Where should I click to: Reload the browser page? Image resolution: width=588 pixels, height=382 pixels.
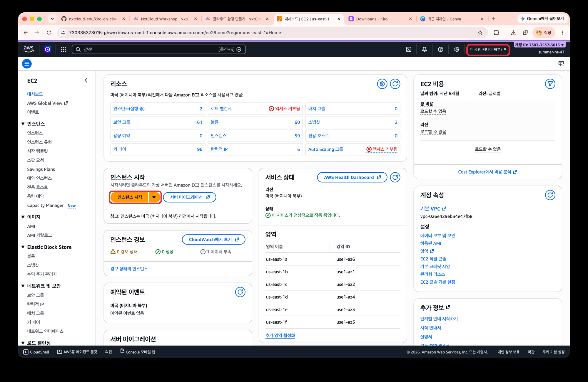coord(49,33)
